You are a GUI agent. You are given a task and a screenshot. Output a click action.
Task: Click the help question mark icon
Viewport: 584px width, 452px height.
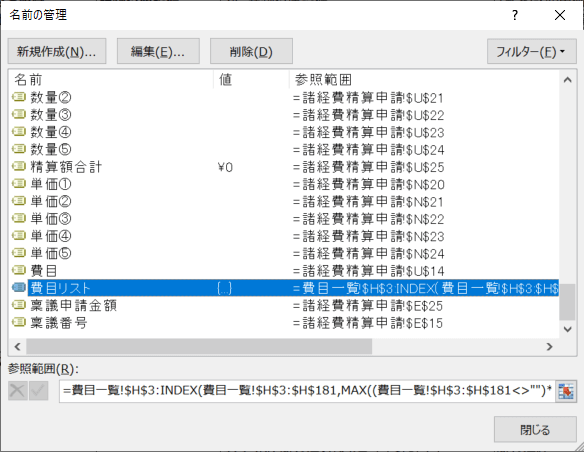tap(515, 15)
